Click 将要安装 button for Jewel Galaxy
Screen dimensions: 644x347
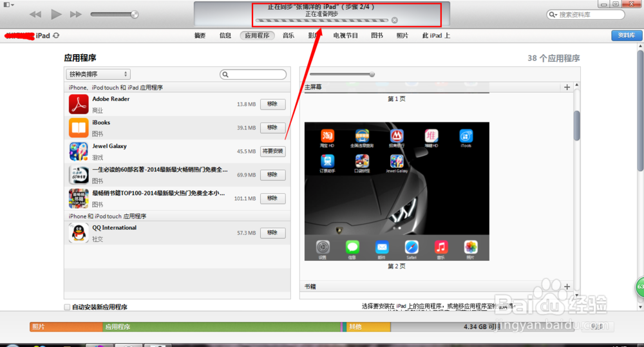[272, 151]
